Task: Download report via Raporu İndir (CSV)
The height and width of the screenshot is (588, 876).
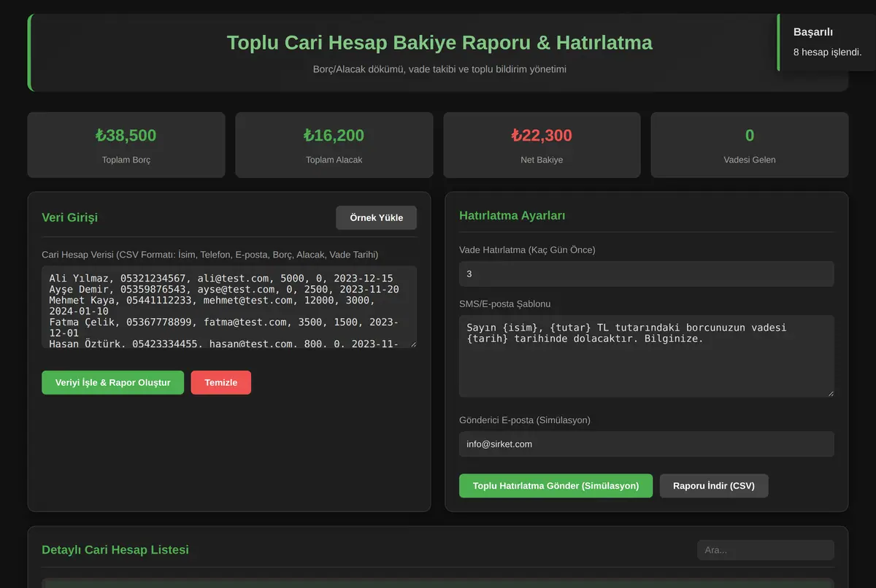Action: 714,486
